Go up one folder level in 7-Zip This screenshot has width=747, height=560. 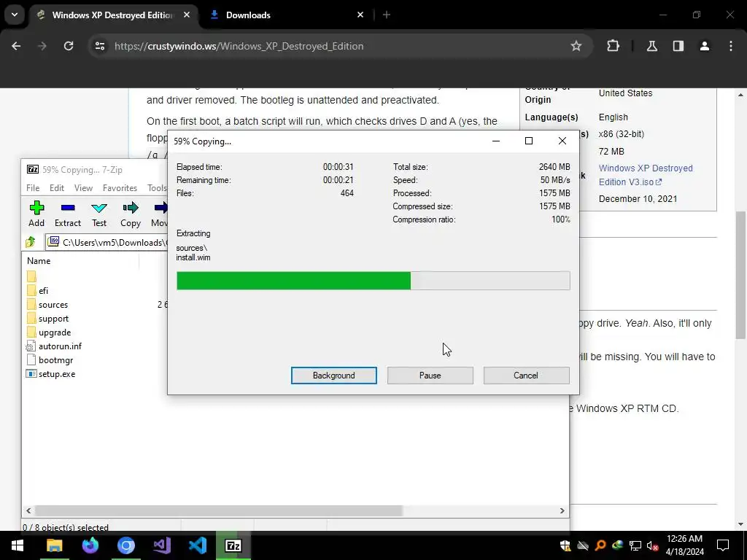(31, 242)
